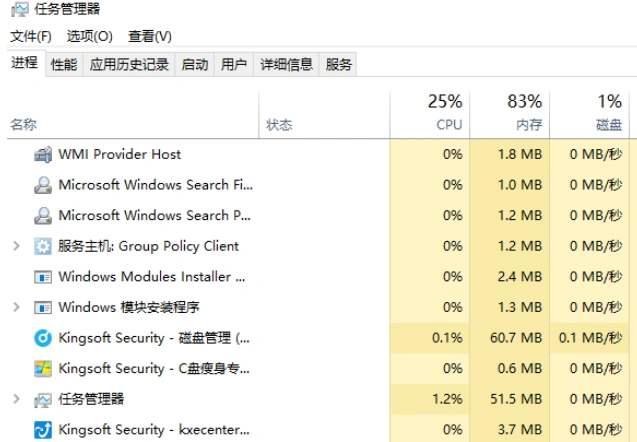Viewport: 637px width, 442px height.
Task: Sort processes by the CPU column header
Action: click(430, 115)
